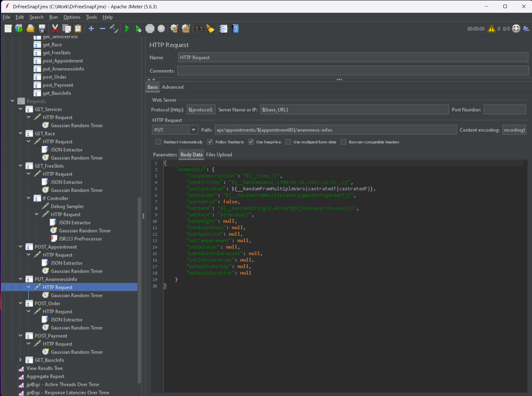Image resolution: width=532 pixels, height=396 pixels.
Task: Click the Search binoculars icon
Action: tap(199, 28)
